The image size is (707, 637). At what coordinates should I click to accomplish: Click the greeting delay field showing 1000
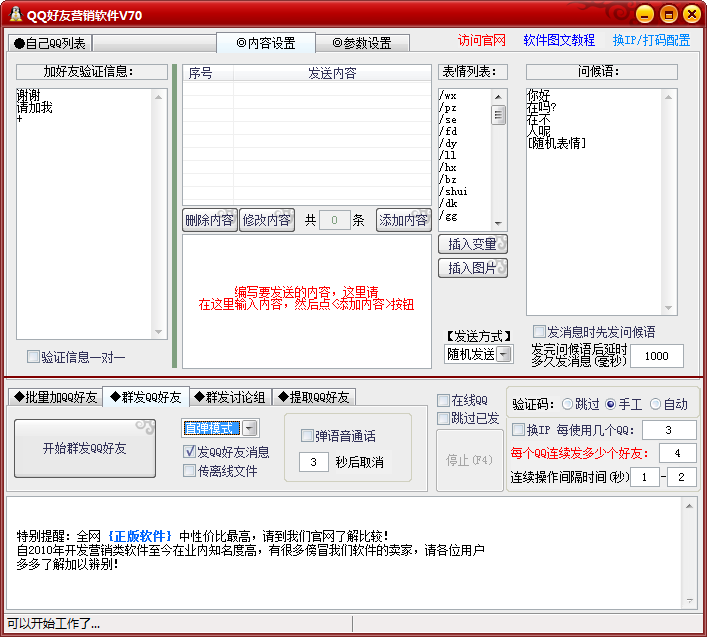pos(656,356)
